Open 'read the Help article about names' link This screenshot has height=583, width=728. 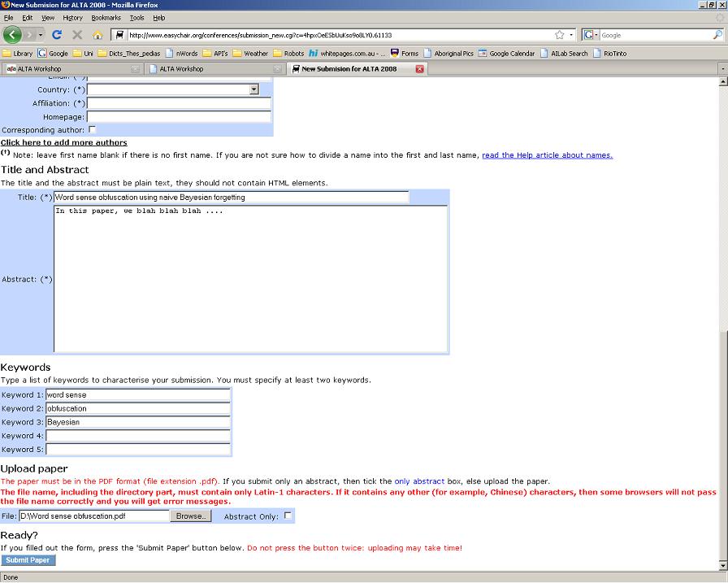pyautogui.click(x=548, y=155)
